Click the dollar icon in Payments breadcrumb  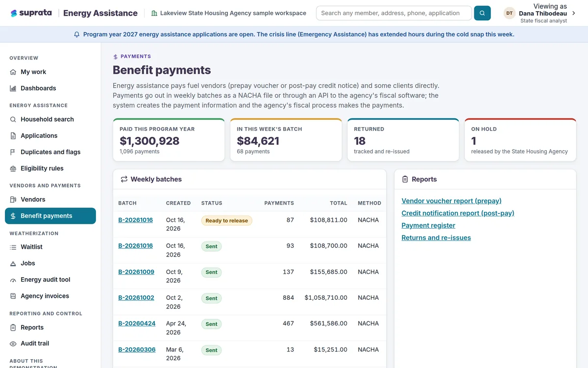tap(116, 56)
